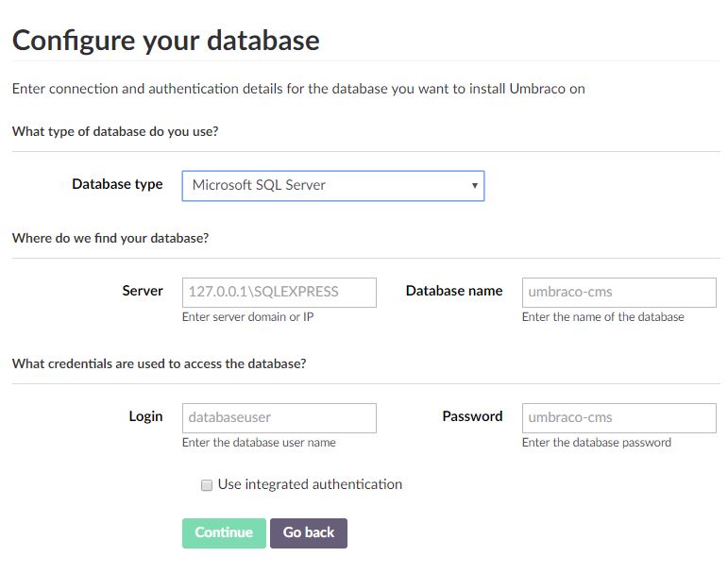Enable Use integrated authentication checkbox
This screenshot has width=728, height=574.
pyautogui.click(x=207, y=485)
